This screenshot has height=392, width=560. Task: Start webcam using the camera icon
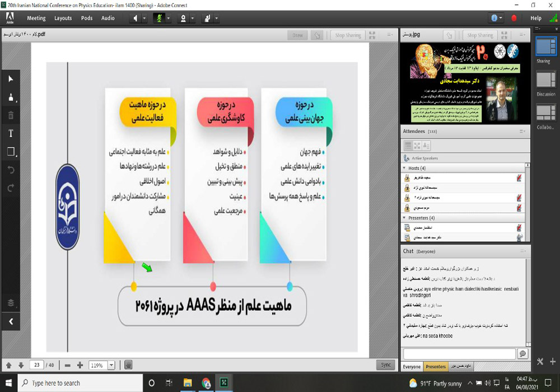pos(183,18)
